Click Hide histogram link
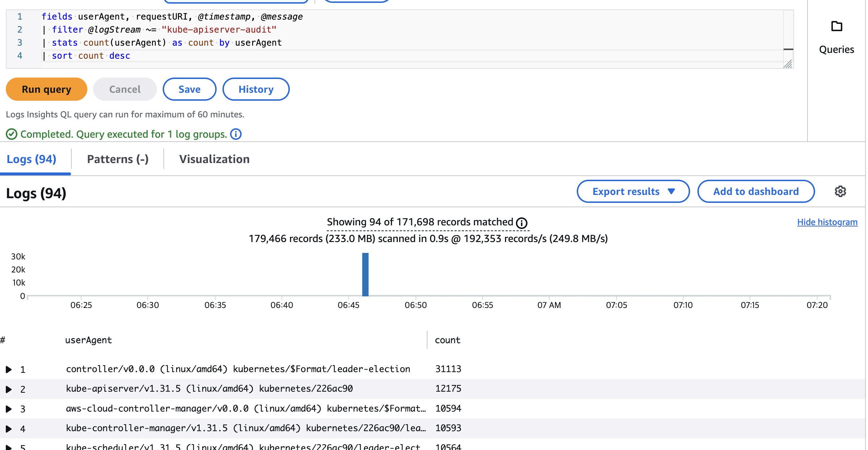This screenshot has height=450, width=868. [x=827, y=222]
